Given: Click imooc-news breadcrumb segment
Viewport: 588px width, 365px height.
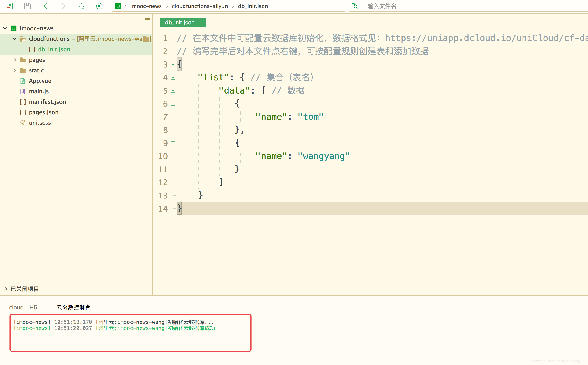Looking at the screenshot, I should tap(146, 6).
